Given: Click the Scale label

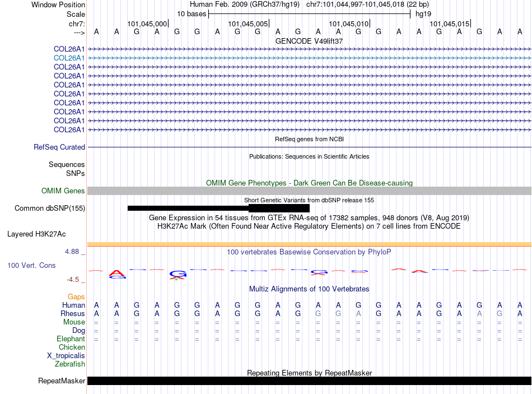Looking at the screenshot, I should pyautogui.click(x=76, y=14).
